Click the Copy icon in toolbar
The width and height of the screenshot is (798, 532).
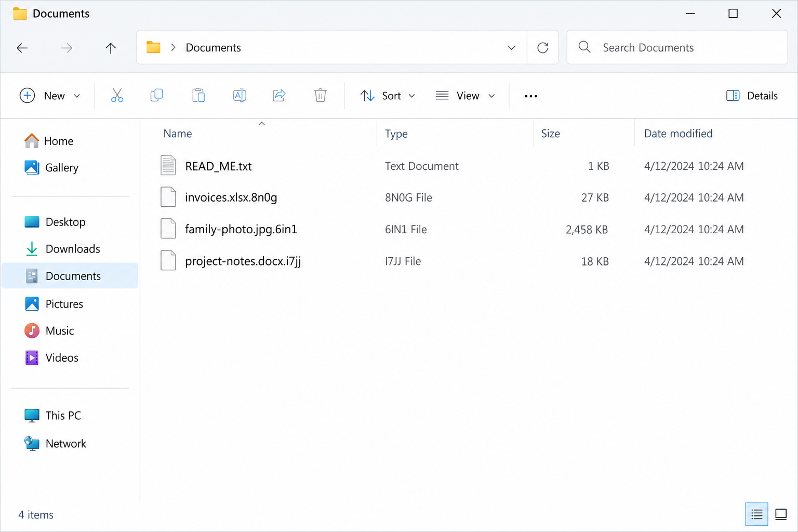click(156, 96)
